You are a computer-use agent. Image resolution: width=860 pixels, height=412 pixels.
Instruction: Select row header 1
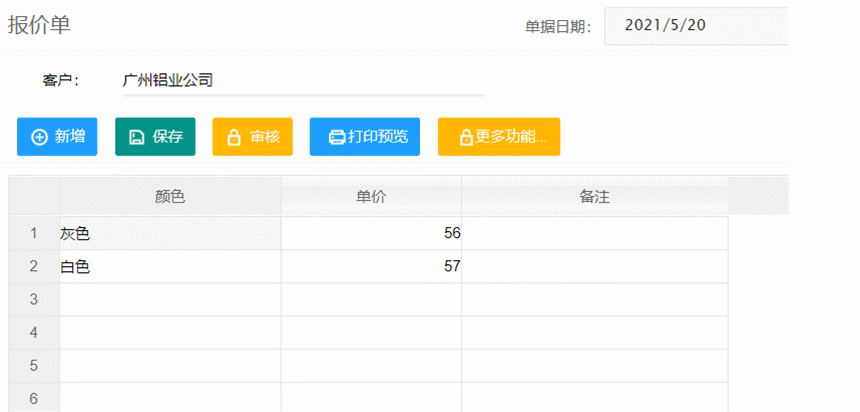click(34, 234)
